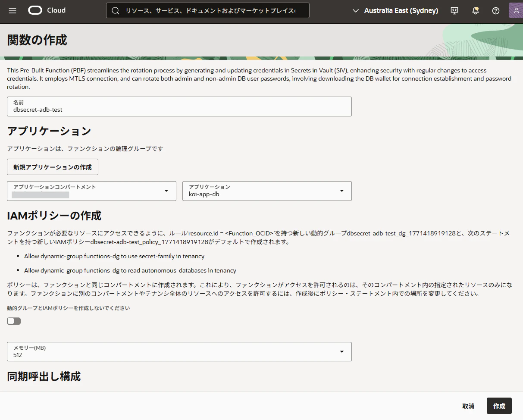The image size is (523, 420).
Task: Click the IAMポリシーの作成 section heading
Action: [x=54, y=215]
